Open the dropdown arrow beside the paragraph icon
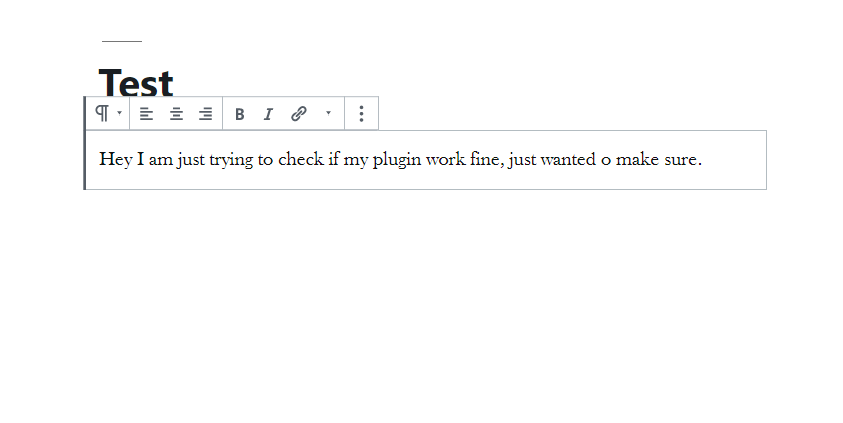Viewport: 843px width, 423px height. pos(119,113)
